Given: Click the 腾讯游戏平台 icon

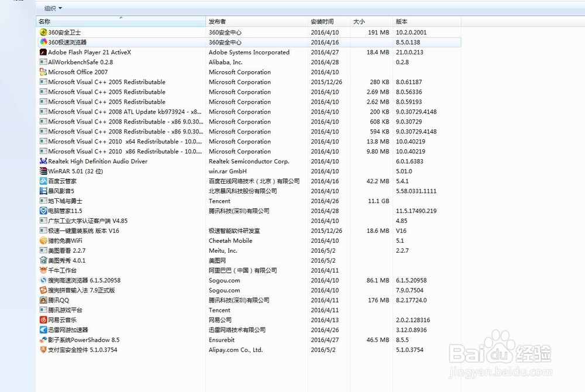Looking at the screenshot, I should (x=43, y=310).
